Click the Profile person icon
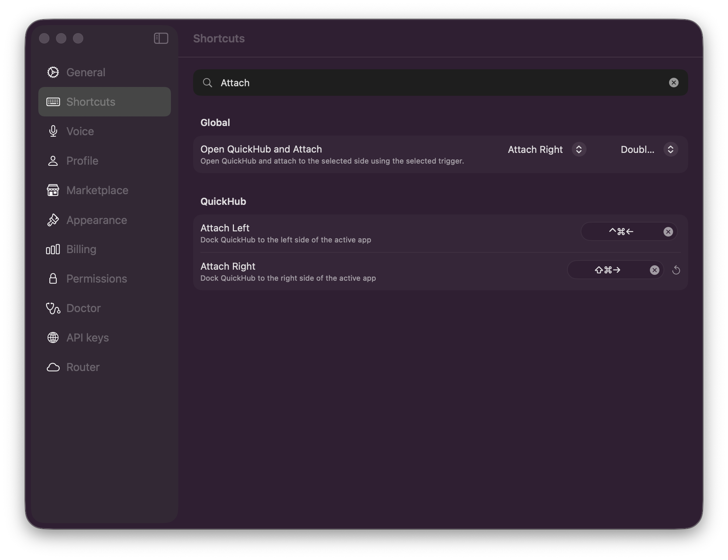This screenshot has width=728, height=560. (53, 161)
